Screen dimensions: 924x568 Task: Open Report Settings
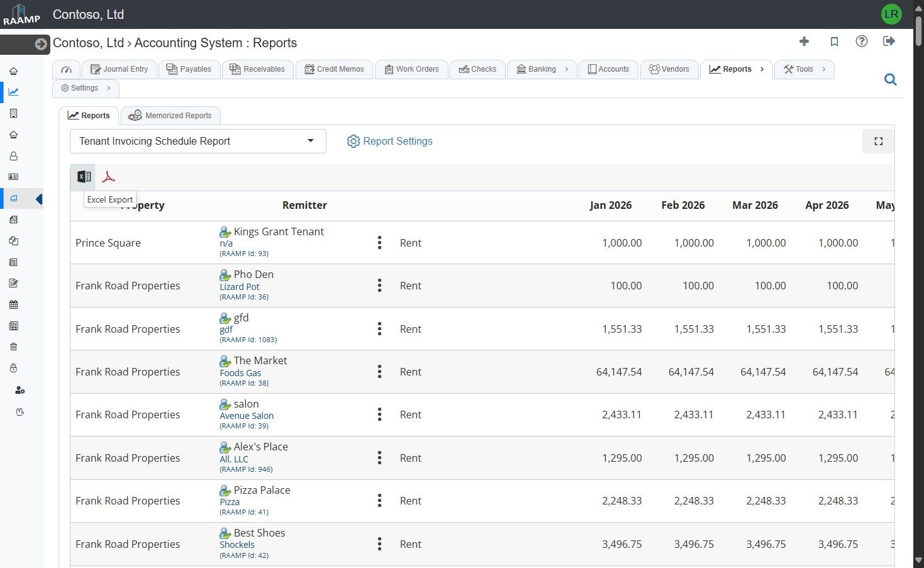tap(390, 142)
